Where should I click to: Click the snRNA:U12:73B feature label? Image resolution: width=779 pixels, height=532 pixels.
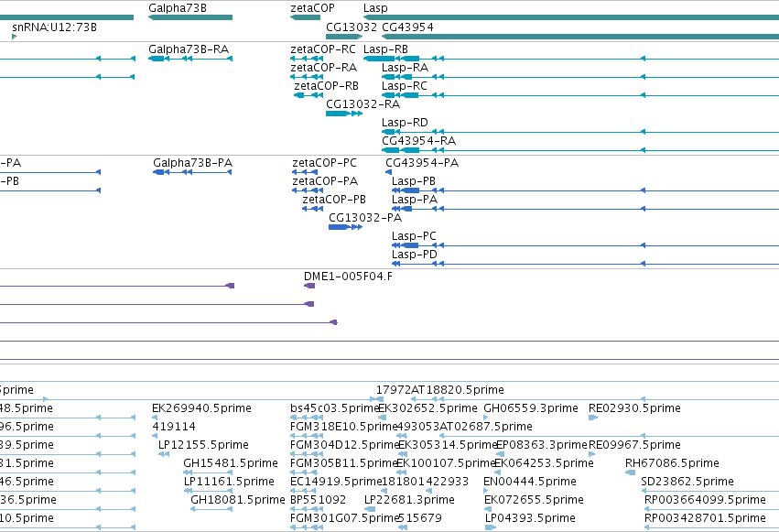(x=54, y=27)
